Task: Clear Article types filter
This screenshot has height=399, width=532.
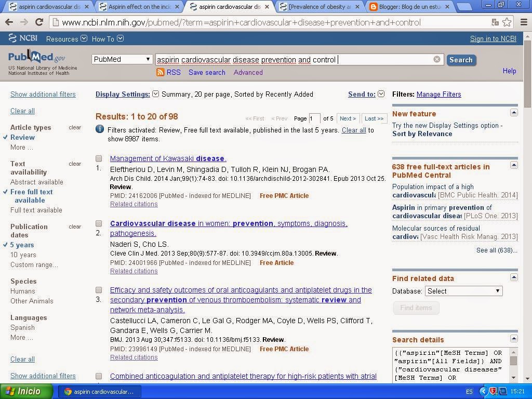Action: 75,127
